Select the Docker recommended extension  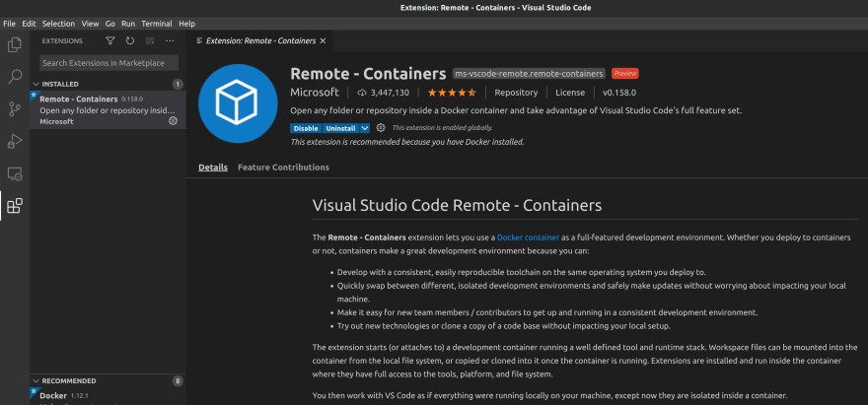point(108,395)
